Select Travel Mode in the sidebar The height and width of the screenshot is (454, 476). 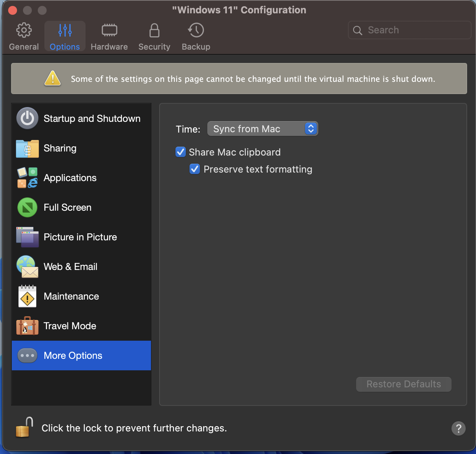tap(81, 326)
